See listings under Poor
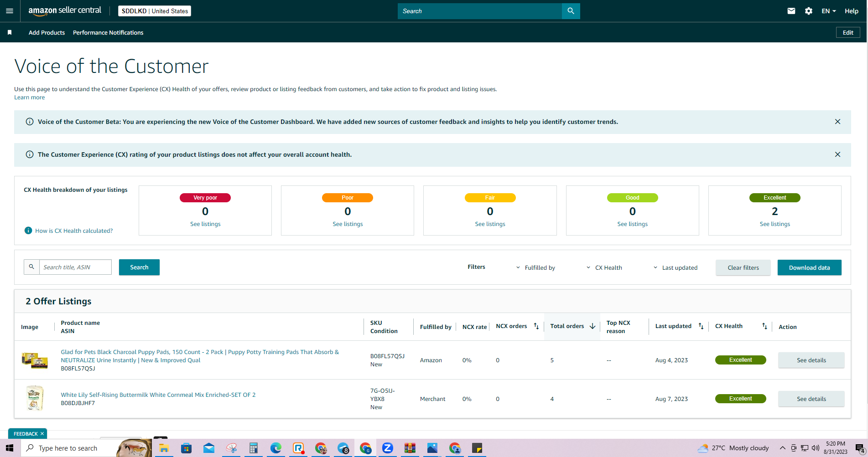Viewport: 868px width, 457px height. pyautogui.click(x=348, y=224)
